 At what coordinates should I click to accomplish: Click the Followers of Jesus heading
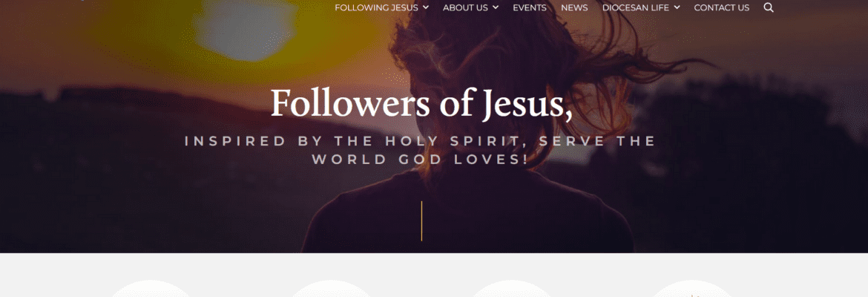click(x=422, y=104)
